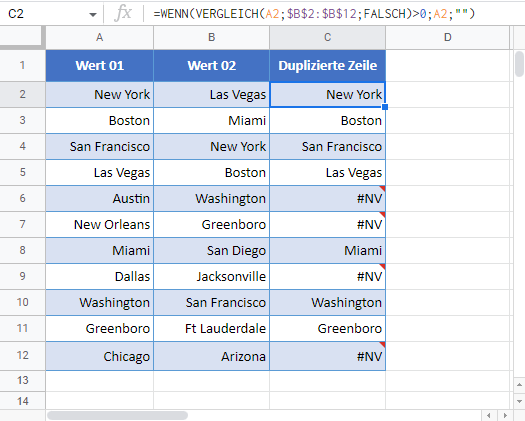Click cell B11 with 'Ft Lauderdale'
The height and width of the screenshot is (421, 525).
[211, 329]
